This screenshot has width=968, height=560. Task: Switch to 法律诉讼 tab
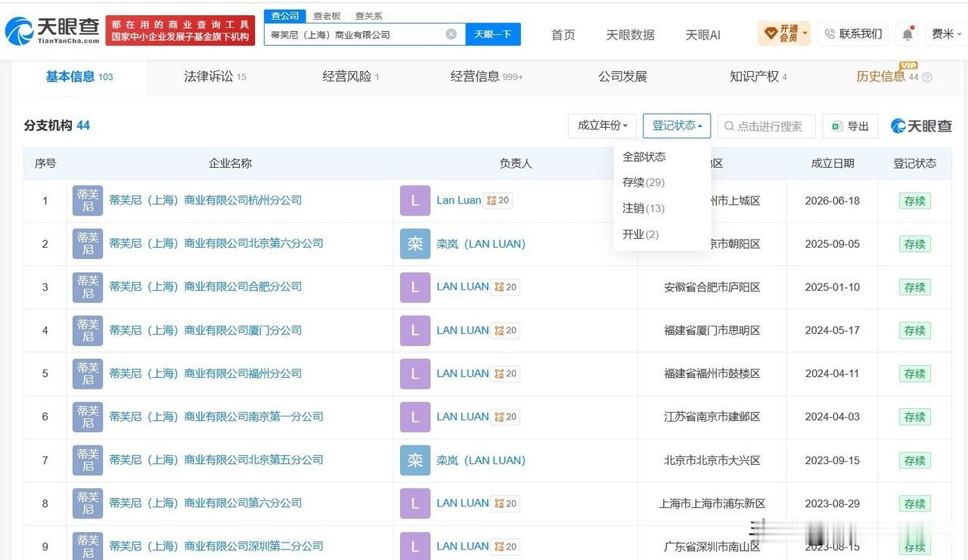(215, 76)
